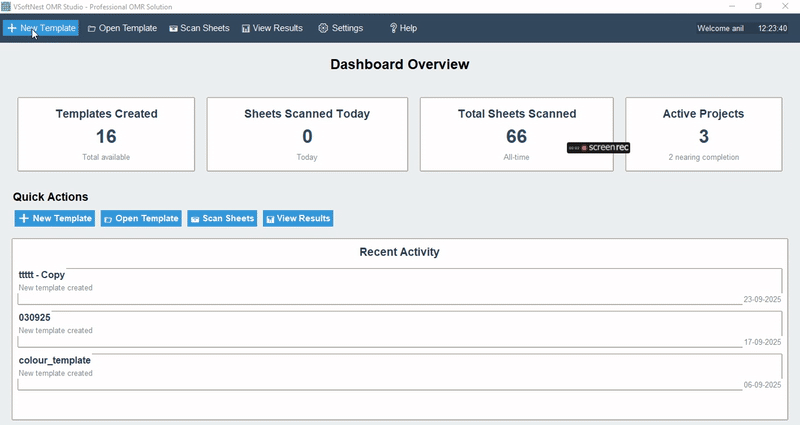Screen dimensions: 800x425
Task: Click the Help question mark icon
Action: pos(393,28)
